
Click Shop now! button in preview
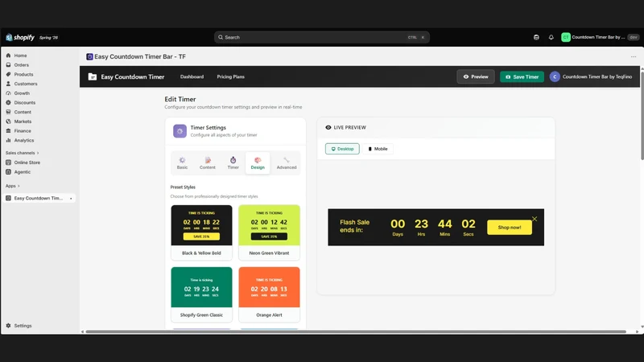510,228
